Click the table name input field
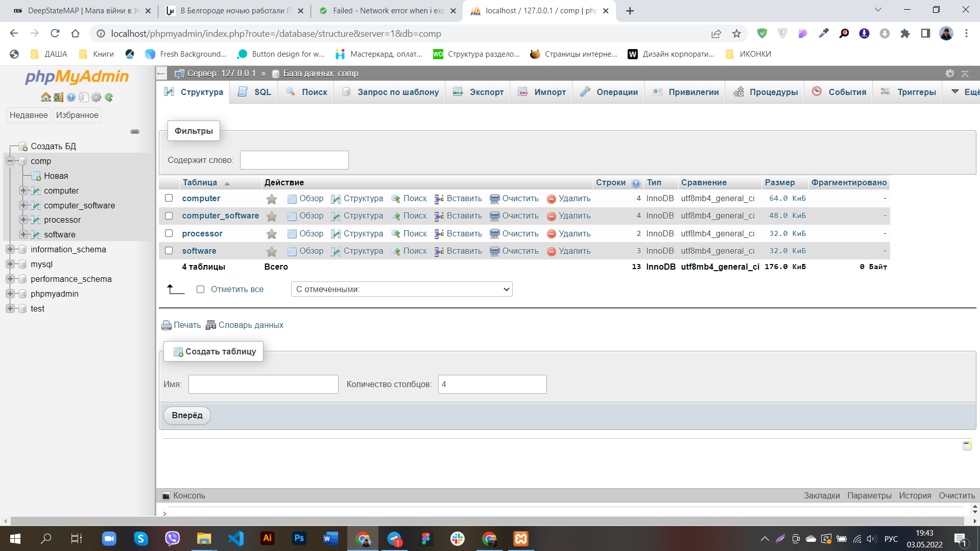Image resolution: width=980 pixels, height=551 pixels. click(262, 384)
